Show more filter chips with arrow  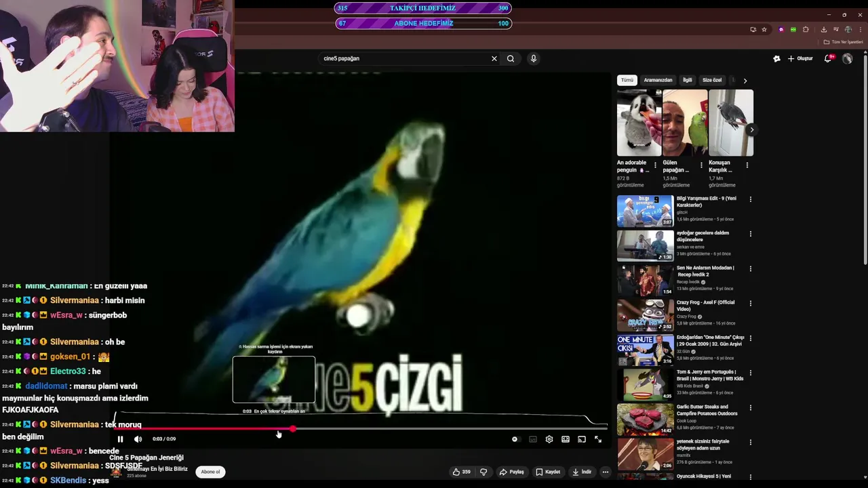[x=745, y=81]
